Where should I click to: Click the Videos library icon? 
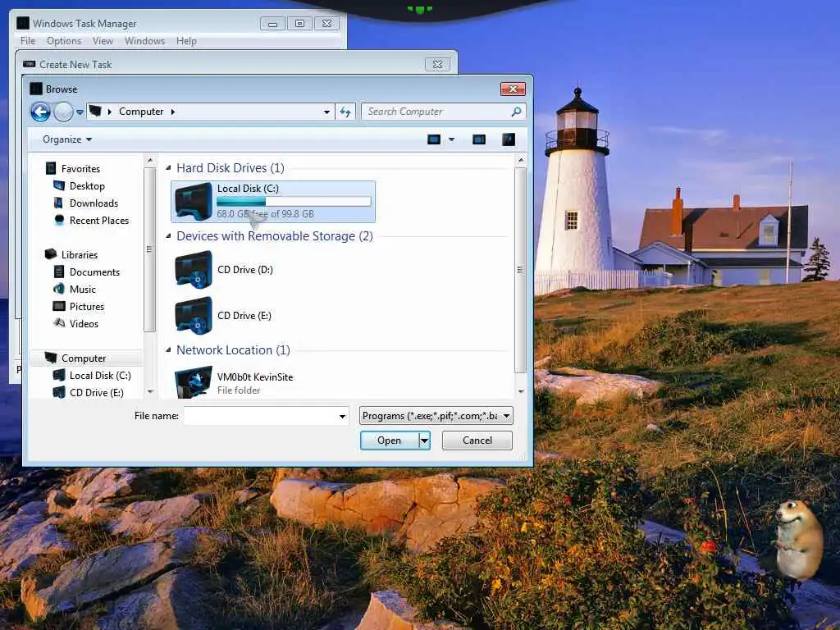tap(59, 323)
